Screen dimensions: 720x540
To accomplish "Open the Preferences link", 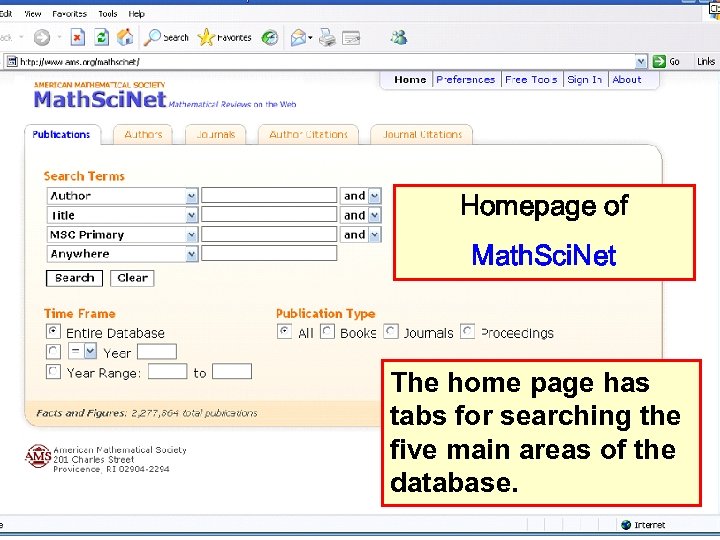I will [x=466, y=79].
